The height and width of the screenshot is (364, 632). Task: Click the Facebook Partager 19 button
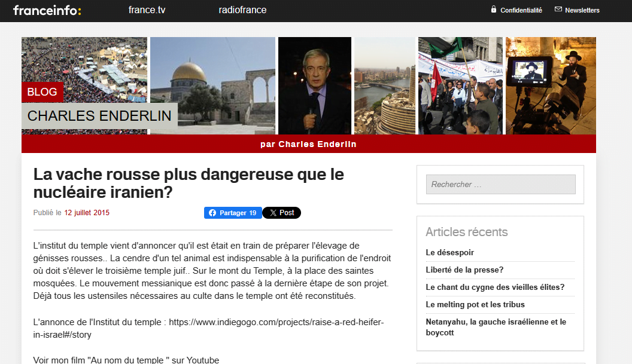point(233,213)
